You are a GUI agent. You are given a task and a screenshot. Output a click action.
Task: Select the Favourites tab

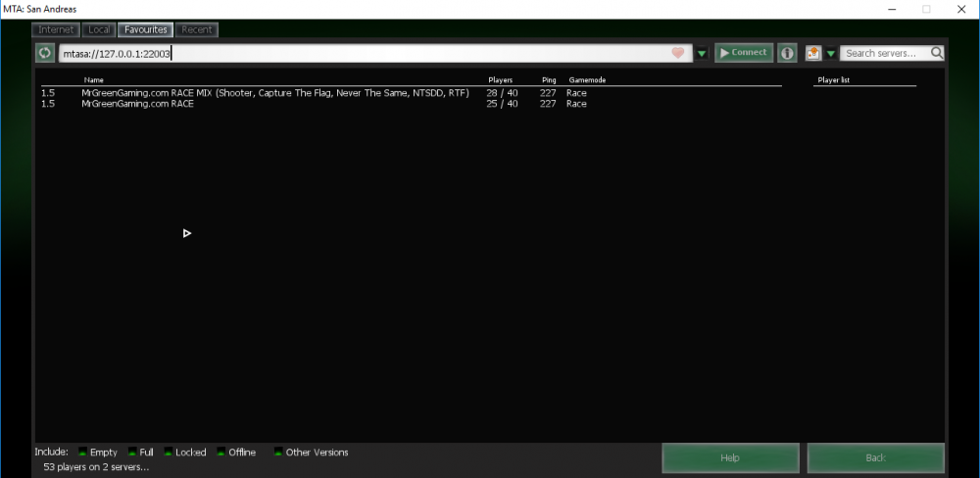point(146,29)
